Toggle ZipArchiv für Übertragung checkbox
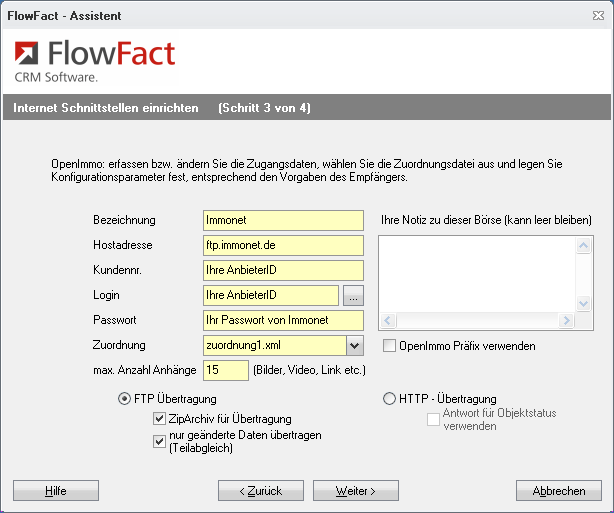The height and width of the screenshot is (513, 614). point(159,419)
